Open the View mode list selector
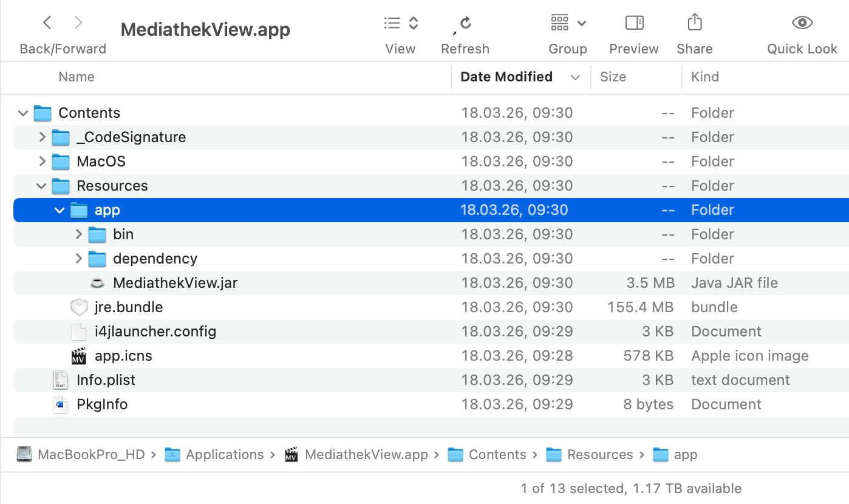The height and width of the screenshot is (504, 849). (401, 24)
